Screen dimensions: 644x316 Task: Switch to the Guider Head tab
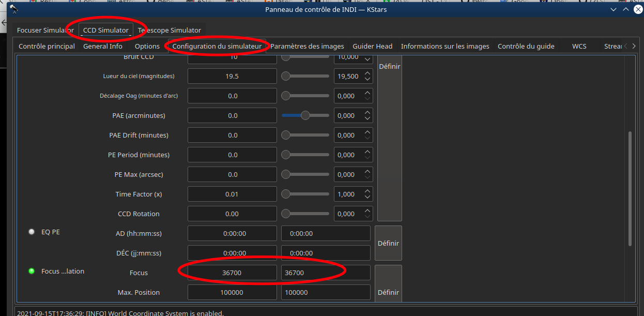[372, 46]
